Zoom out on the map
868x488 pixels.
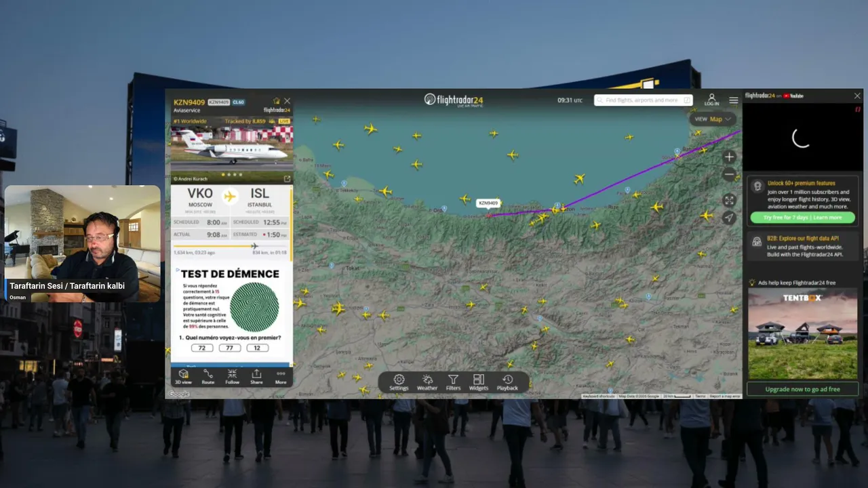[729, 175]
